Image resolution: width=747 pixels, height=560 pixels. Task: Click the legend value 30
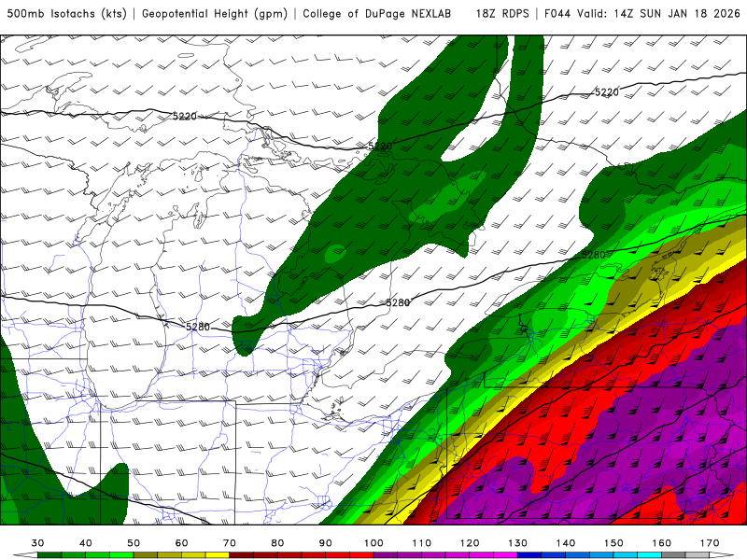click(37, 543)
